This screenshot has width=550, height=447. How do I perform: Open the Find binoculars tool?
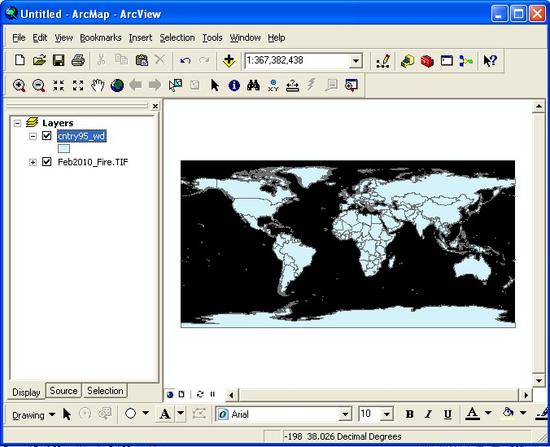(x=253, y=85)
